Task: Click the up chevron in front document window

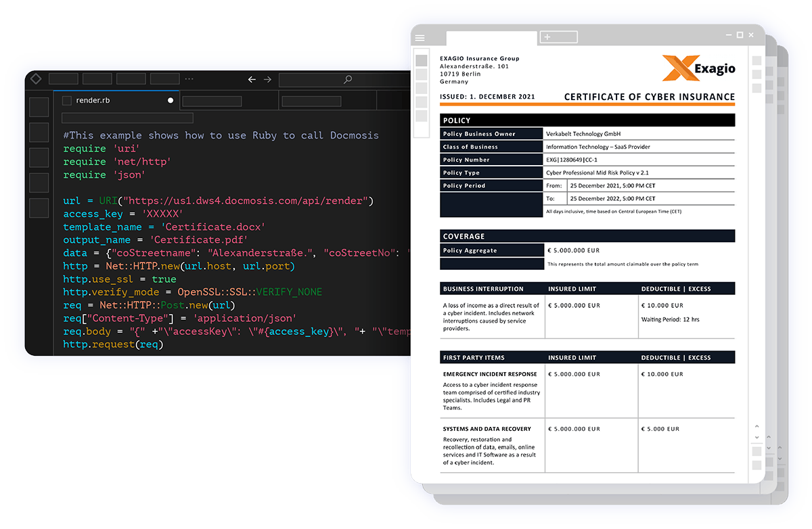Action: click(x=757, y=427)
